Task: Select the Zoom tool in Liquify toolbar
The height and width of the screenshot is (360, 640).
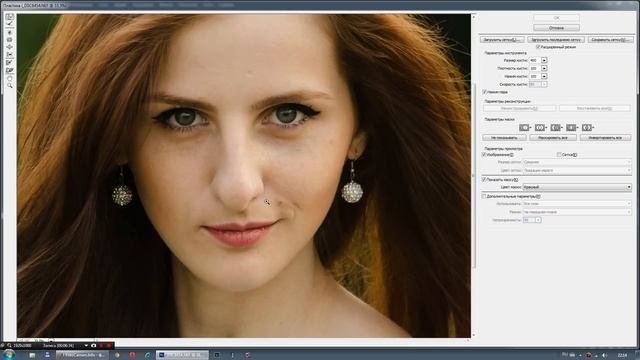Action: pyautogui.click(x=9, y=86)
